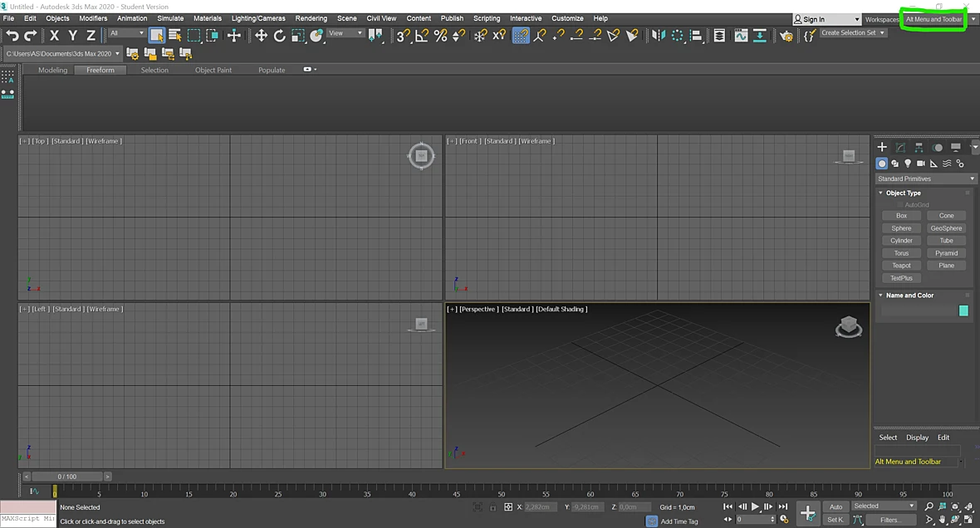Click the Sphere primitive button

pos(901,228)
